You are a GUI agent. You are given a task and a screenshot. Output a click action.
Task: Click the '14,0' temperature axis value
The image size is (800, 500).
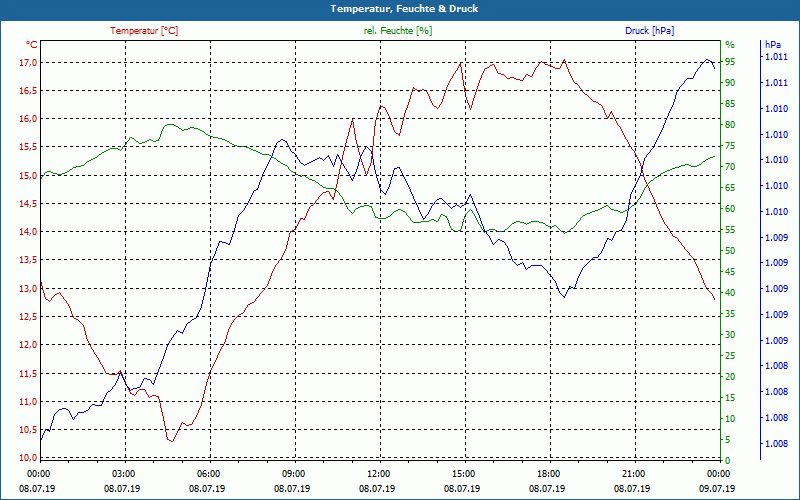29,232
